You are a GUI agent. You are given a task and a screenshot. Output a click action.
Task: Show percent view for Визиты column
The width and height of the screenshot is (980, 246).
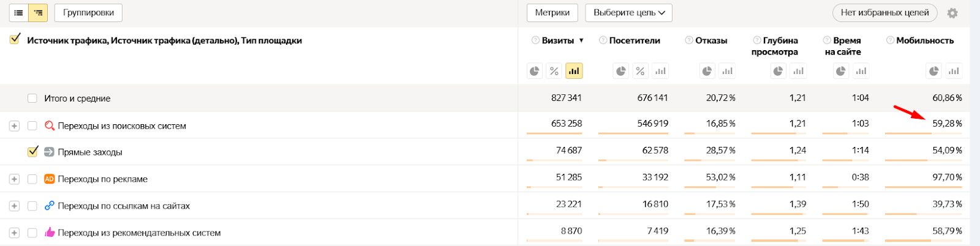point(554,71)
